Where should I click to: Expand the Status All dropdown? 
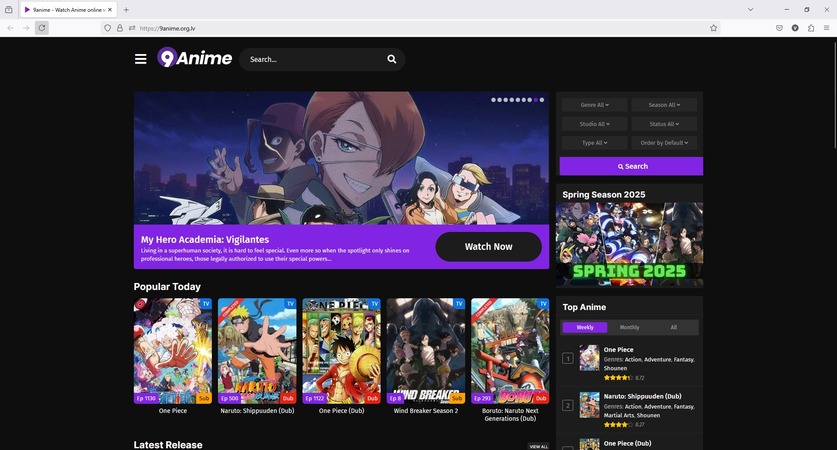coord(664,124)
